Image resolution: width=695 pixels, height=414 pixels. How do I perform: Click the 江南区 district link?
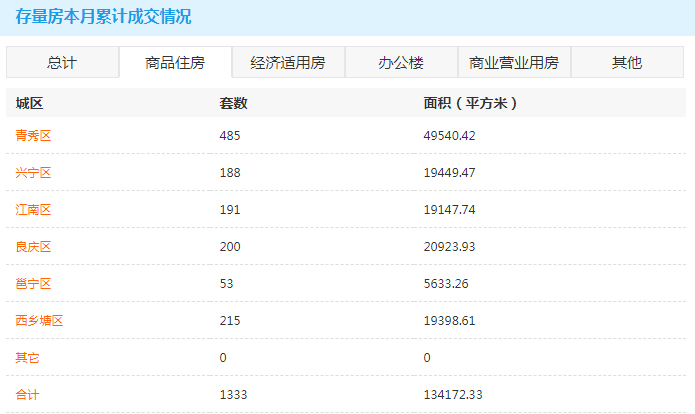(x=33, y=209)
